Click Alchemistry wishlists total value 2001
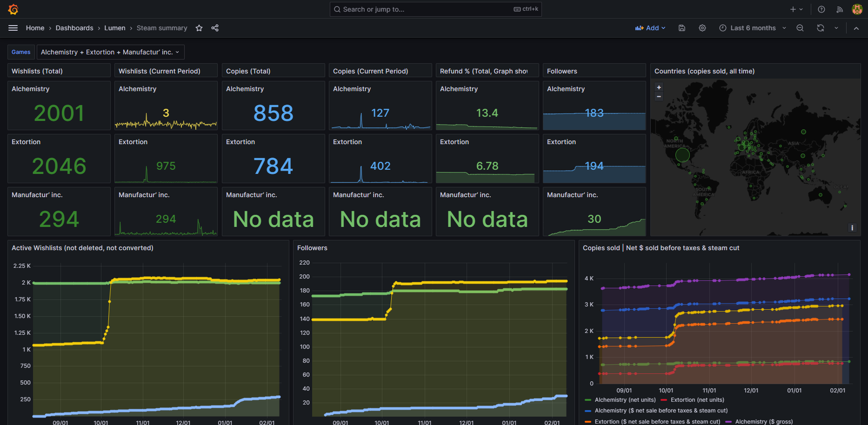 pos(59,113)
